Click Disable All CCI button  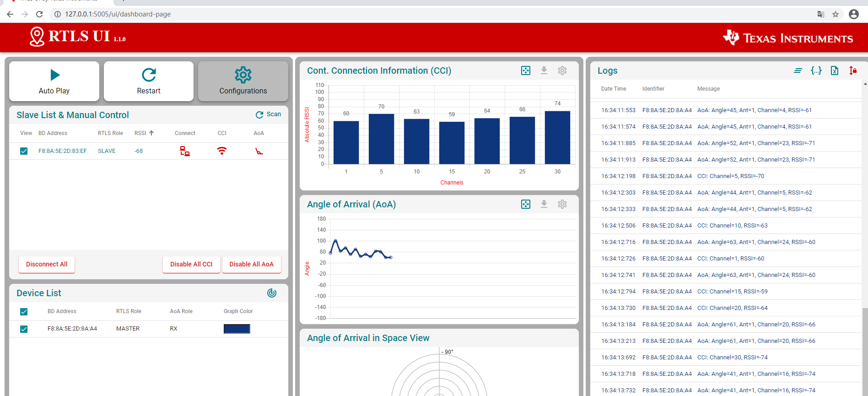point(191,264)
